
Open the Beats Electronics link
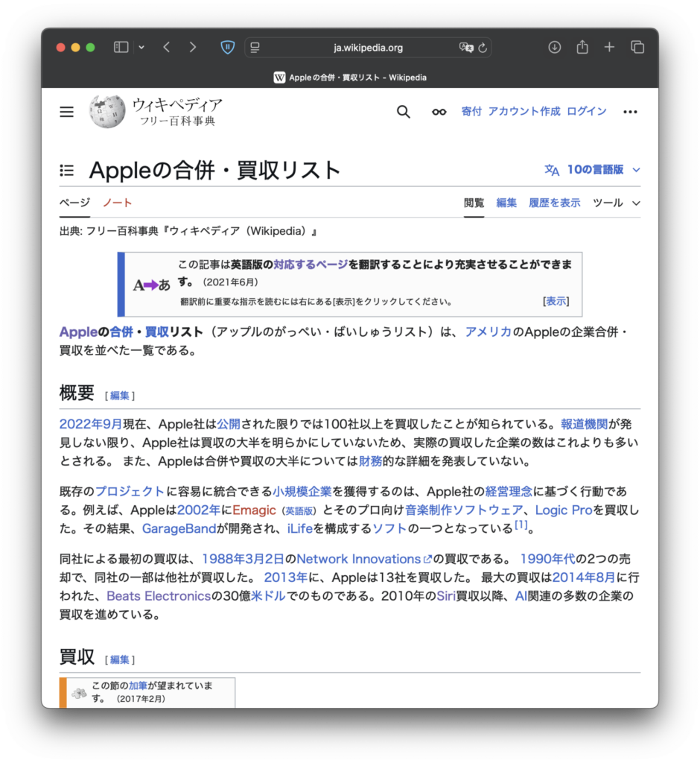click(159, 595)
